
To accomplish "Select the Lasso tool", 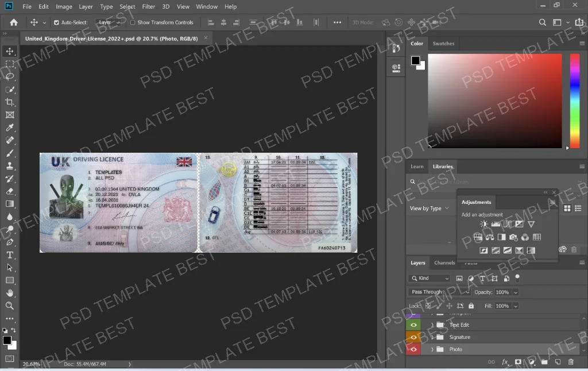I will coord(10,76).
